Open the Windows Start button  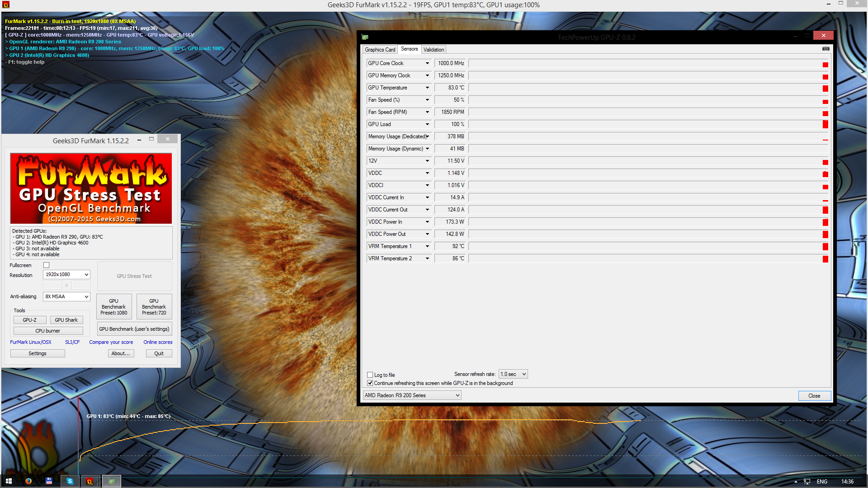coord(9,481)
